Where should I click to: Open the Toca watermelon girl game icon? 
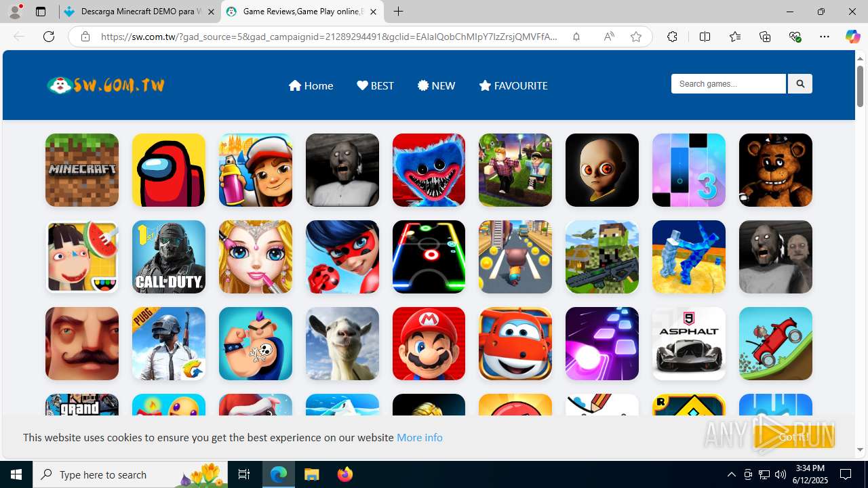[82, 257]
